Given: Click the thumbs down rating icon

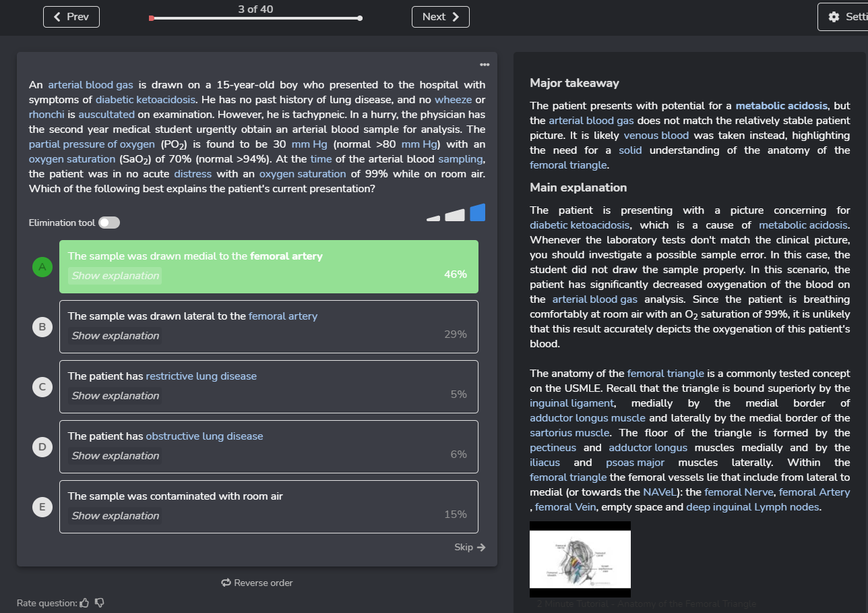Looking at the screenshot, I should click(x=100, y=602).
